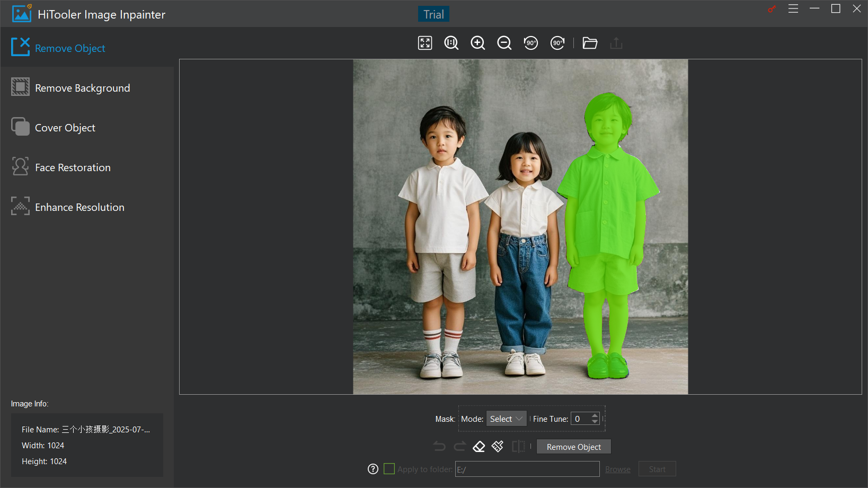Zoom in on the image

478,43
